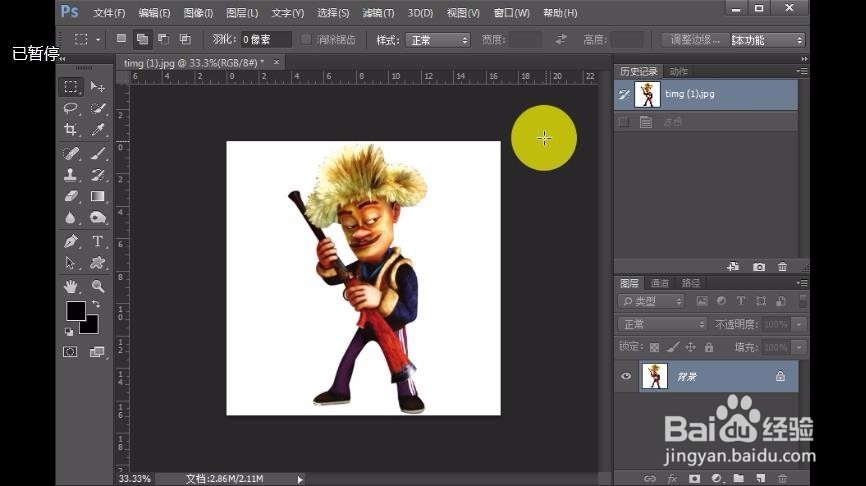The height and width of the screenshot is (486, 866).
Task: Select the Lasso tool
Action: point(71,108)
